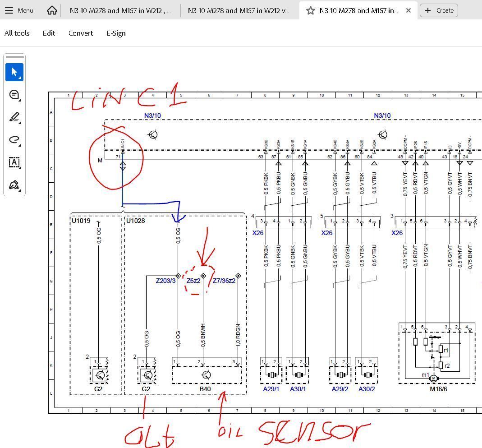Open the hamburger Menu
482x448 pixels.
point(19,10)
